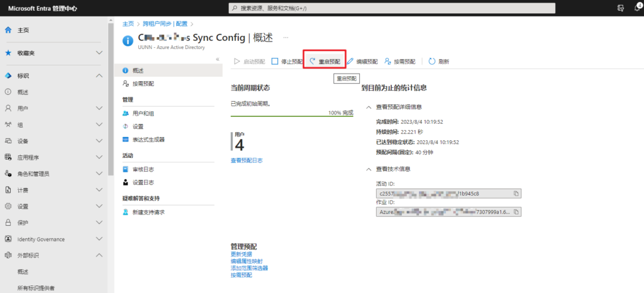Open the 查看预配日志 link
This screenshot has height=293, width=644.
pyautogui.click(x=247, y=160)
